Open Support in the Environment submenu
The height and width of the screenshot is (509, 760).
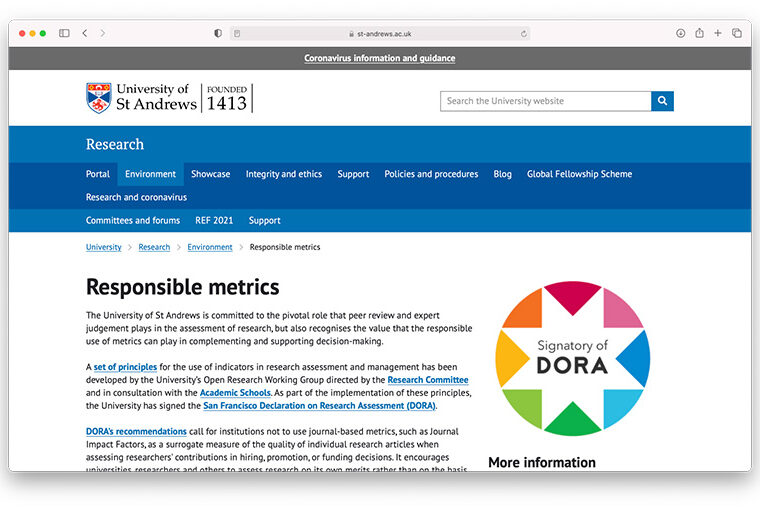coord(264,221)
